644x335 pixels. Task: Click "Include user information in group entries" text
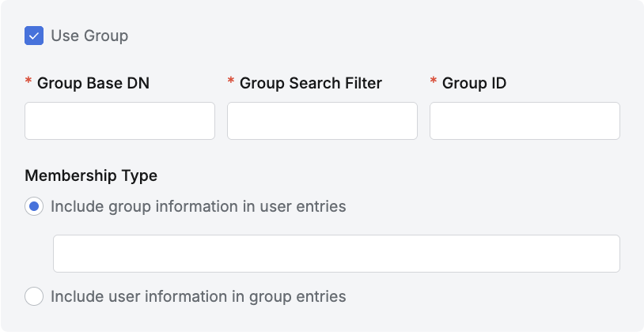[199, 297]
